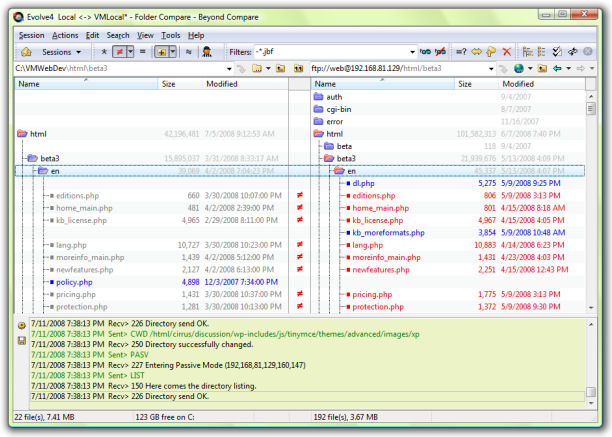Click the Show All asterisk icon
Viewport: 612px width, 437px height.
click(x=105, y=51)
